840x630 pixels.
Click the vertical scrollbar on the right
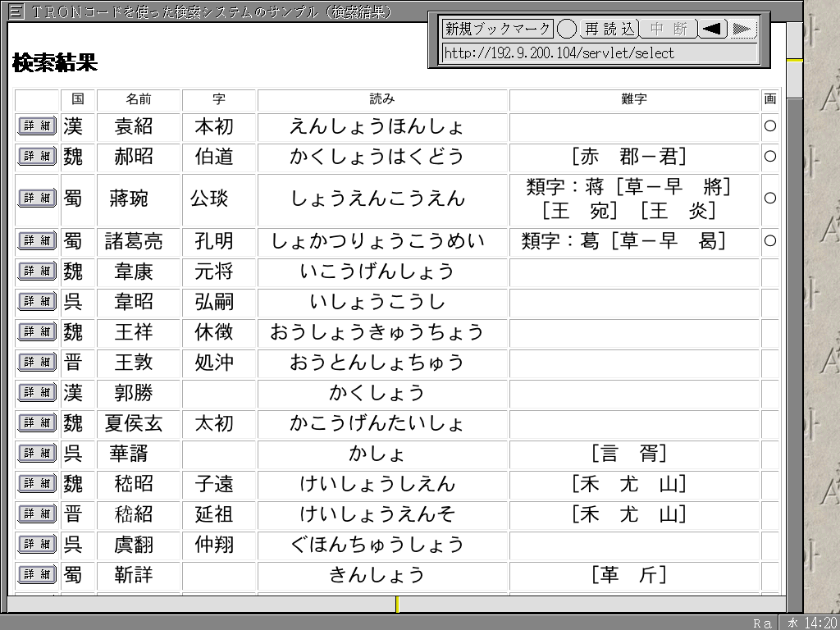tap(794, 328)
